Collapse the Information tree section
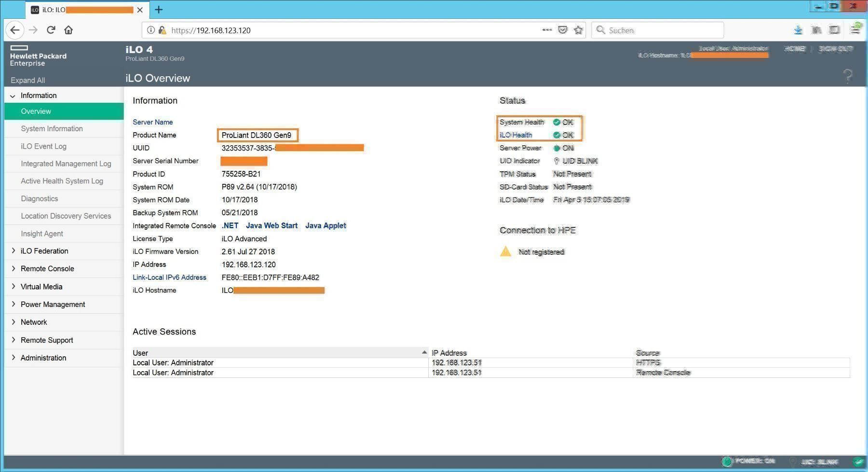The image size is (868, 472). (x=13, y=96)
